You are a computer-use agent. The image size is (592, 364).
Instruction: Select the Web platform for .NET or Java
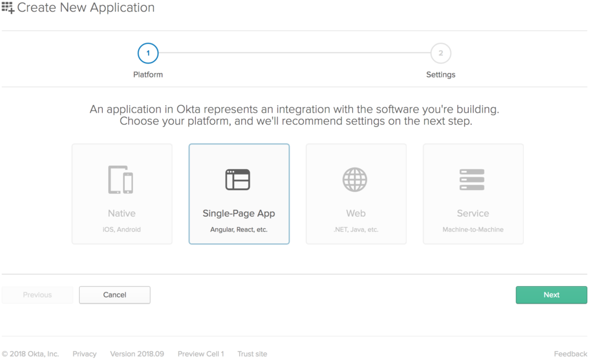click(x=356, y=194)
